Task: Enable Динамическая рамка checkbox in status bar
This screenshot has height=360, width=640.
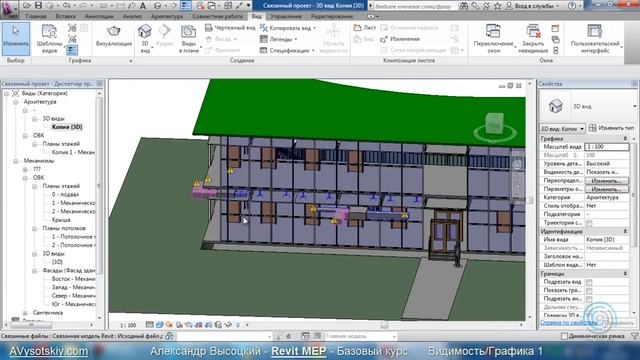Action: point(564,336)
